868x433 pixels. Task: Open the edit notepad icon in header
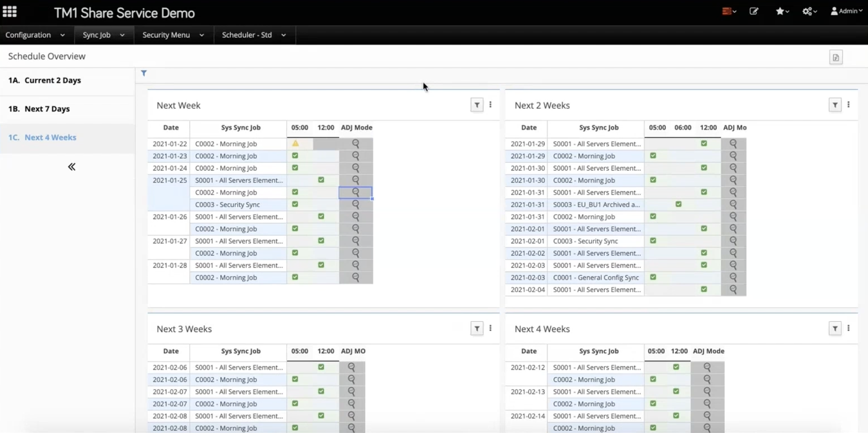tap(754, 11)
